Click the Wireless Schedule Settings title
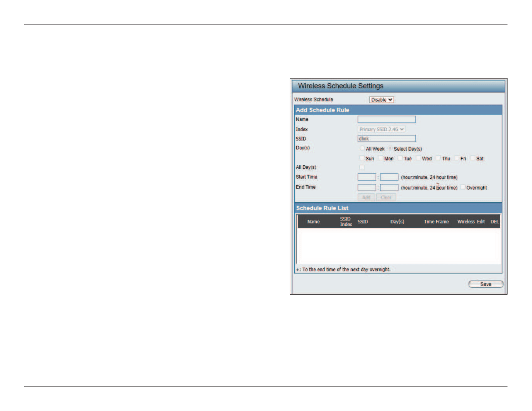Screen dimensions: 532x411 [x=341, y=86]
